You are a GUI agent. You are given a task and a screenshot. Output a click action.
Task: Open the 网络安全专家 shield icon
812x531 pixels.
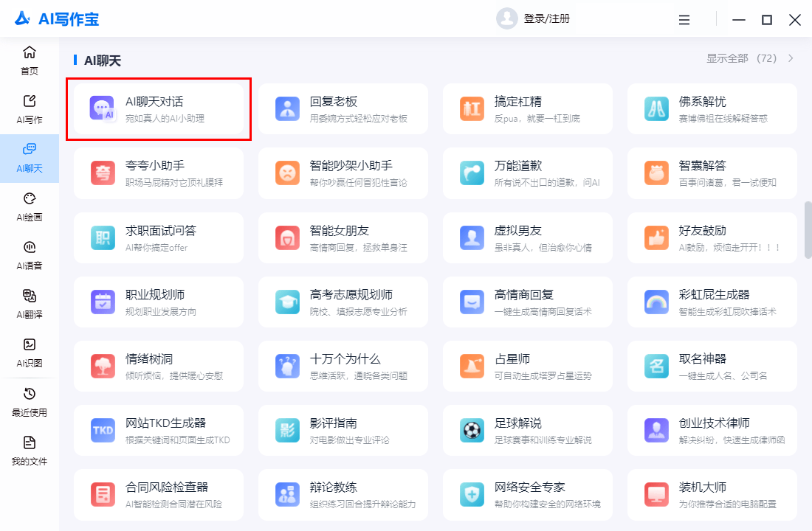pyautogui.click(x=472, y=494)
